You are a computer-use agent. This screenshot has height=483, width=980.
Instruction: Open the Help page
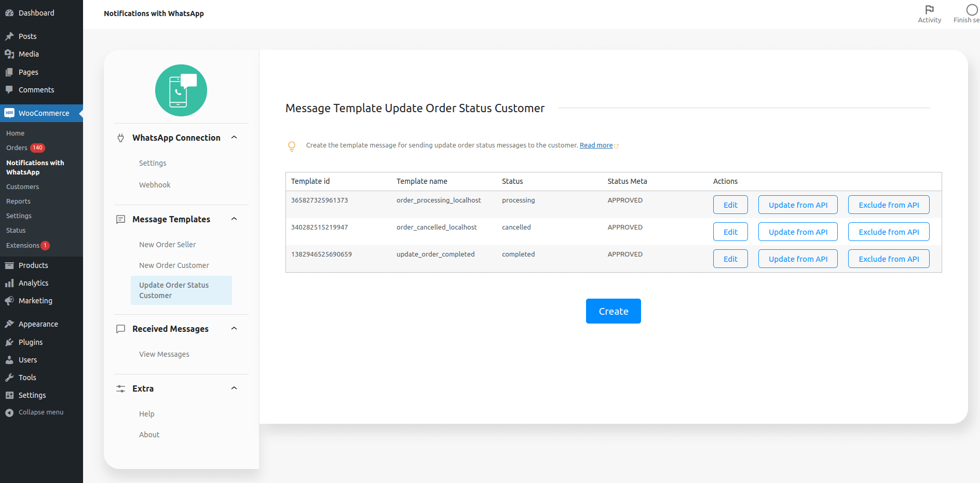point(147,414)
